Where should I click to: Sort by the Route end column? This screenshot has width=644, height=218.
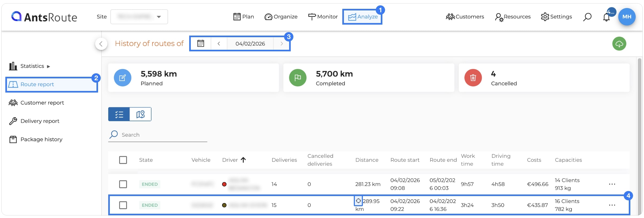[443, 160]
